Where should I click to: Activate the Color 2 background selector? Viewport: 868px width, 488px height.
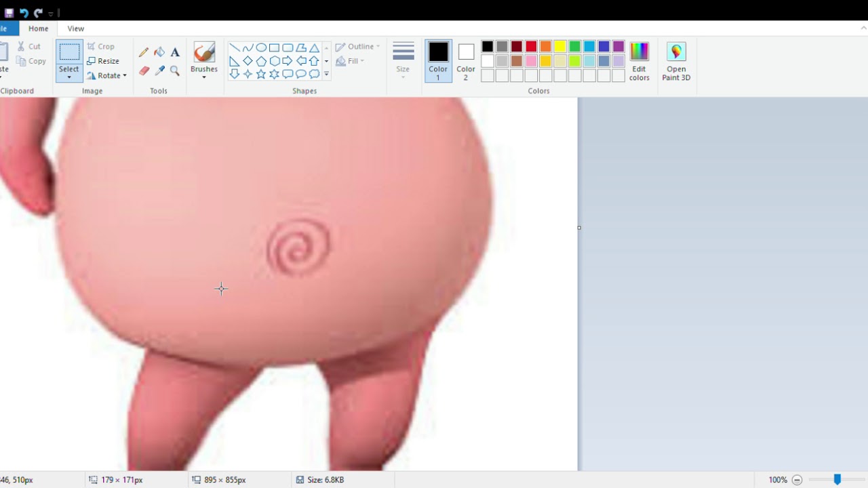(x=466, y=61)
